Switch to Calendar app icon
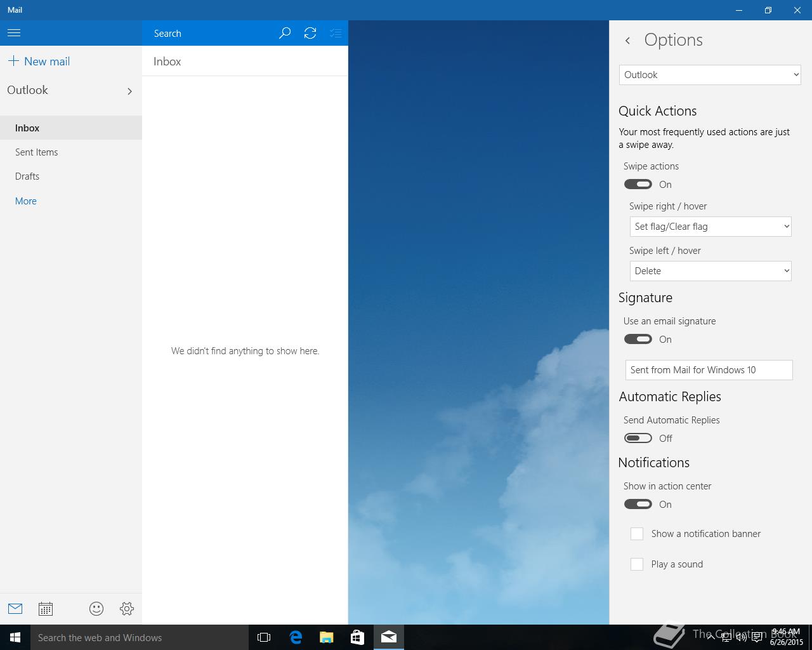Screen dimensions: 812x650 46,609
